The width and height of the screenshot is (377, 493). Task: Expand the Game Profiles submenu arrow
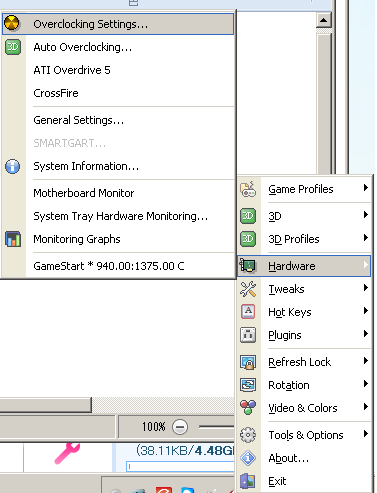(366, 188)
